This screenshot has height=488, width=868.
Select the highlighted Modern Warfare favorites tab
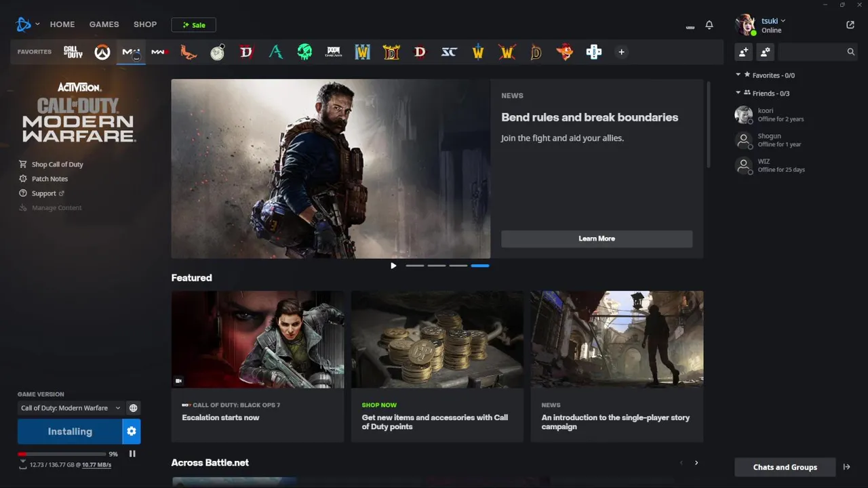(131, 52)
